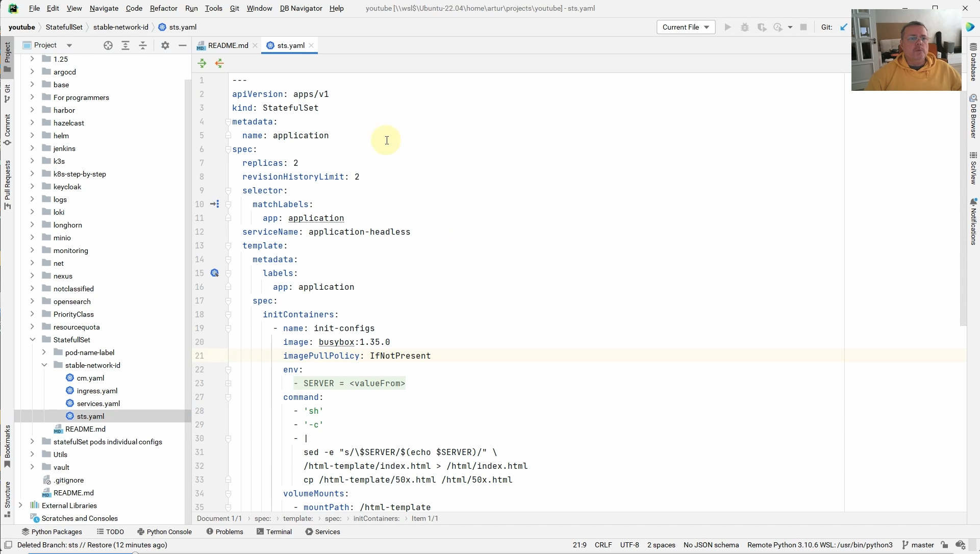This screenshot has width=980, height=554.
Task: Expand External Libraries node
Action: (20, 506)
